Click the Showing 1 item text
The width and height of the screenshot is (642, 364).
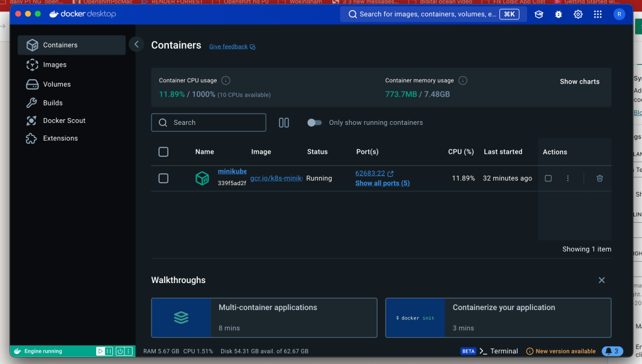click(586, 249)
